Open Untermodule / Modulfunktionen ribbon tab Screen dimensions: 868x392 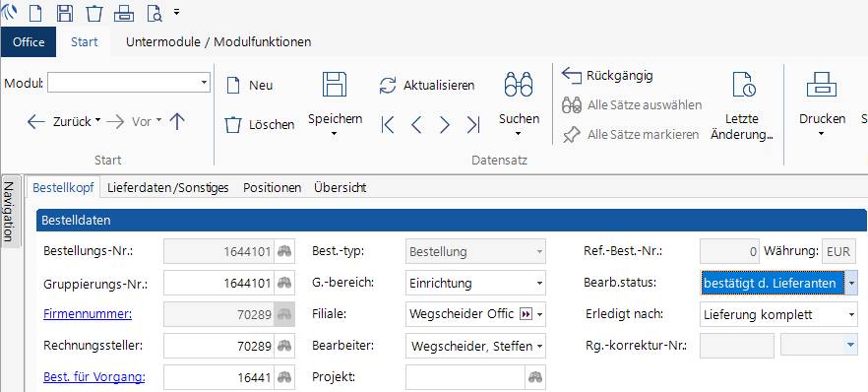(218, 42)
